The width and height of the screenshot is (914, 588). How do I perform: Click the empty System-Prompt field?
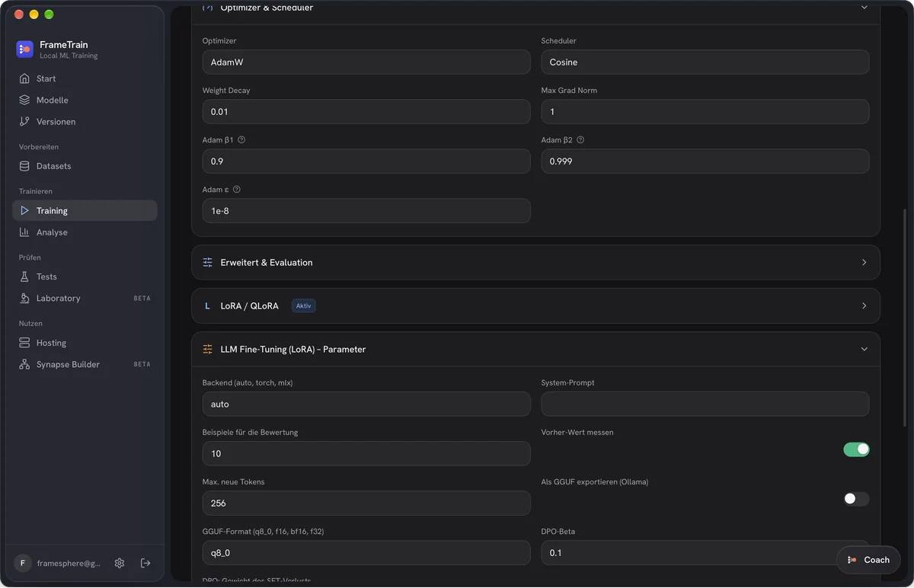pyautogui.click(x=705, y=404)
